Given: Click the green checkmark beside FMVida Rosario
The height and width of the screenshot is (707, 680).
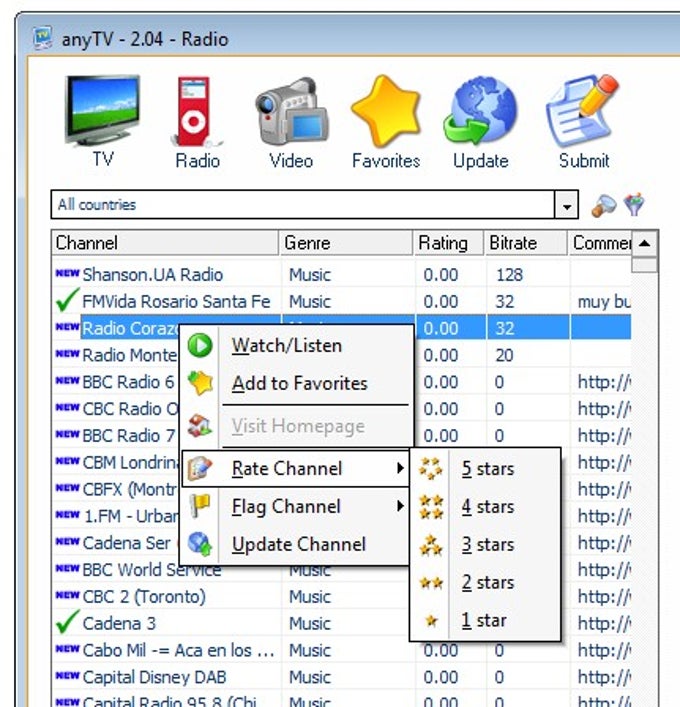Looking at the screenshot, I should pos(67,300).
